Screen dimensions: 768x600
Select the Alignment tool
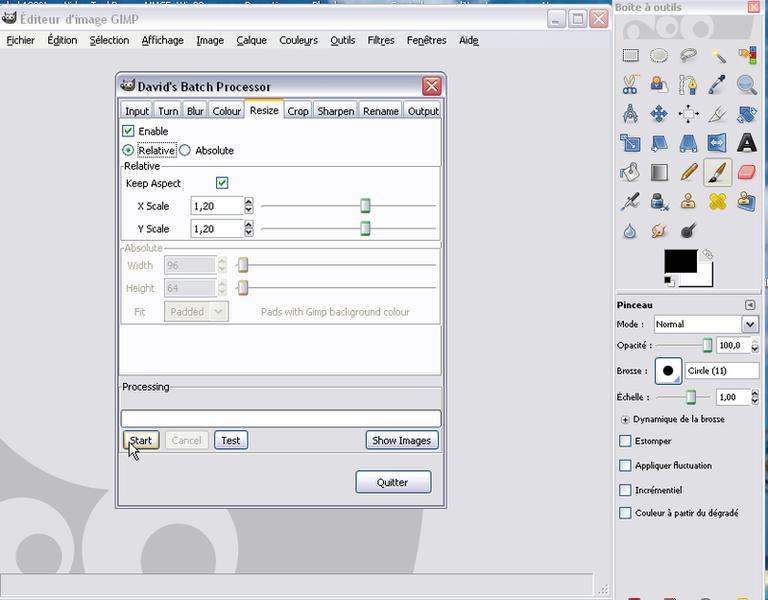coord(688,114)
